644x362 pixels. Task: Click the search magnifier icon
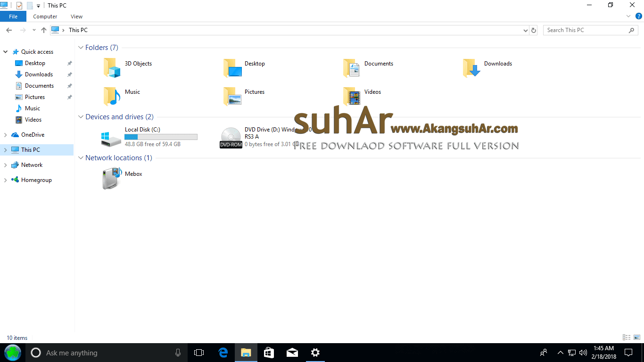[632, 30]
